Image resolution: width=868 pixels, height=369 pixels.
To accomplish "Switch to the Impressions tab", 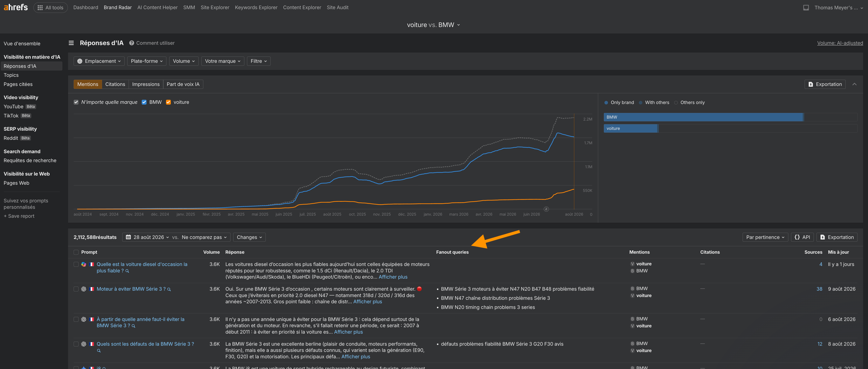I will coord(146,84).
